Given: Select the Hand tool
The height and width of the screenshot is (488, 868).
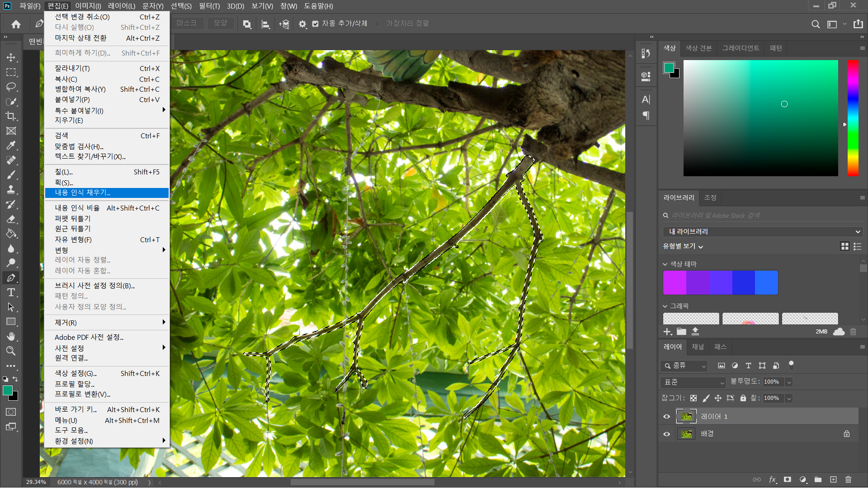Looking at the screenshot, I should click(x=11, y=336).
